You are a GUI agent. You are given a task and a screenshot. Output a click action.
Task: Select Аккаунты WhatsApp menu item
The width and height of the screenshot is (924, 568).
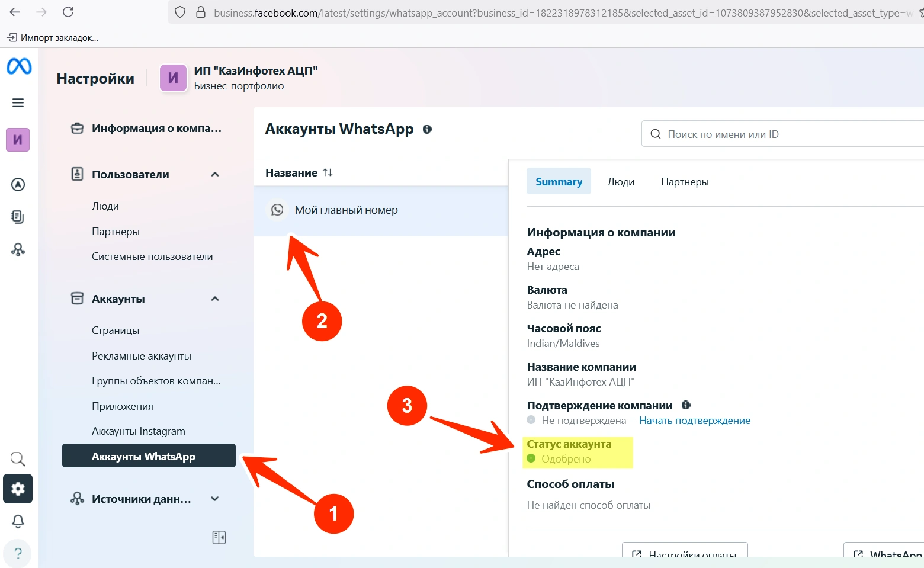tap(149, 455)
